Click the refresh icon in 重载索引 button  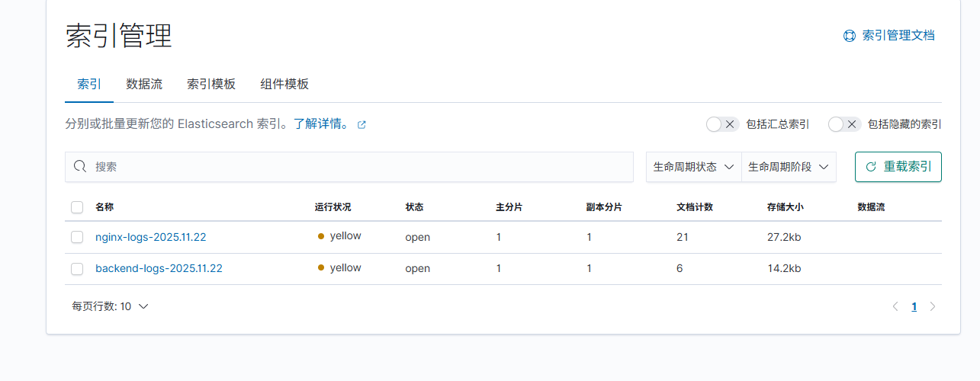(x=871, y=167)
